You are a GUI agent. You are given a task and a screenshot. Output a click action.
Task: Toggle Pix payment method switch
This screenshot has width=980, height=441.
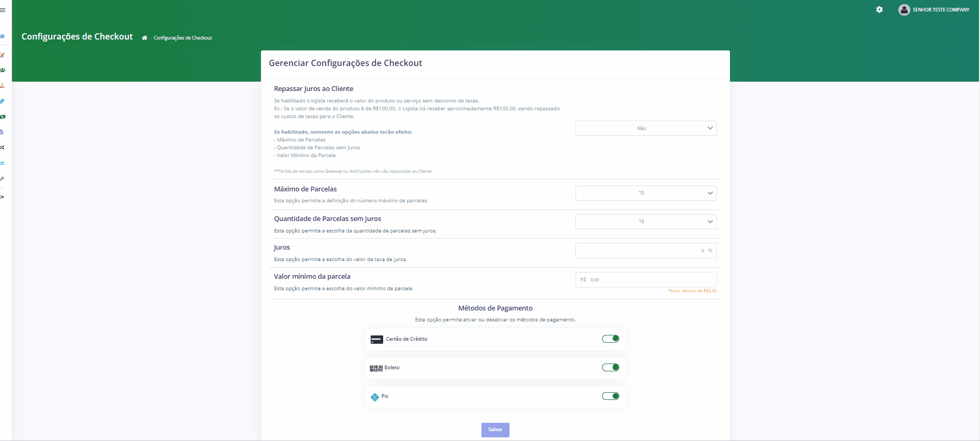(610, 396)
